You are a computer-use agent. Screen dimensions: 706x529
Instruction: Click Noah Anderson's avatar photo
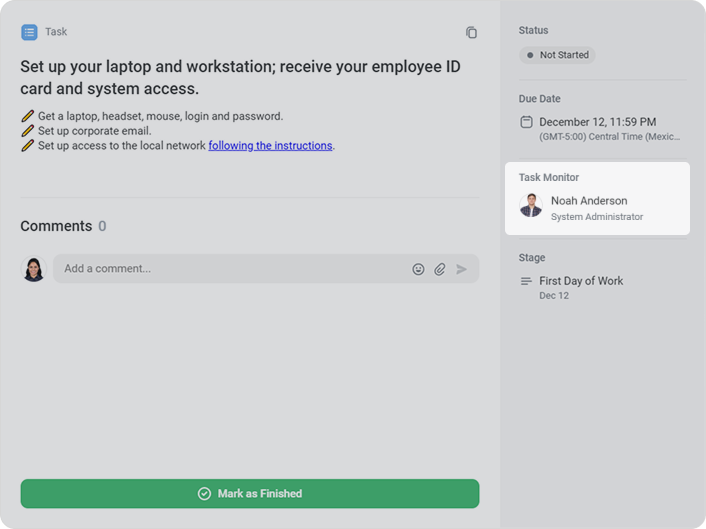(x=531, y=206)
